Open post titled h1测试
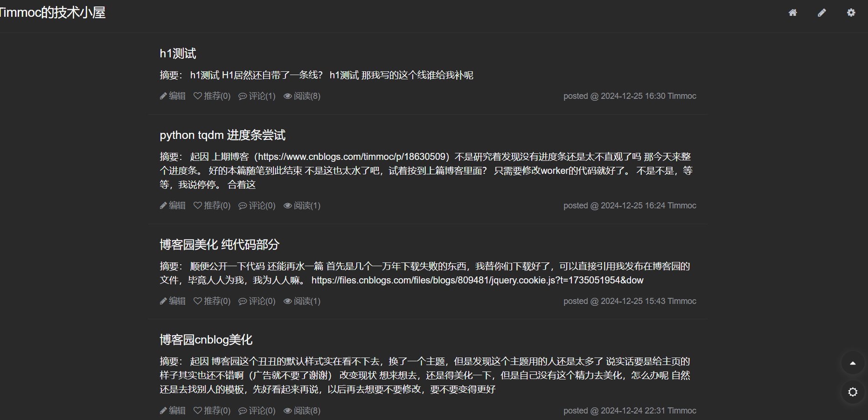 tap(178, 54)
